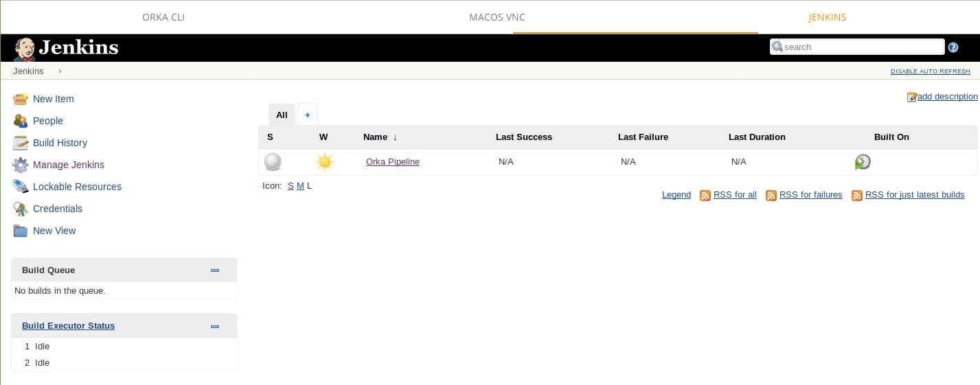Open the Orka Pipeline job link
The image size is (980, 385).
[393, 162]
